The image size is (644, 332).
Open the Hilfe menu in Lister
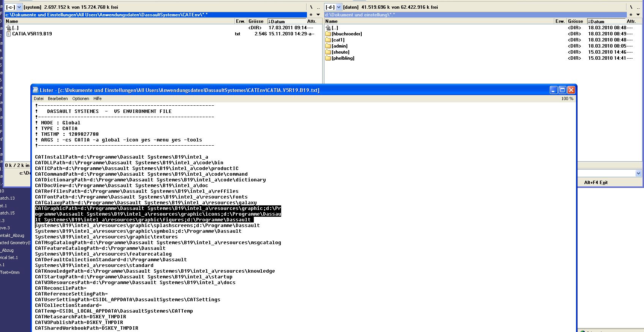click(98, 98)
